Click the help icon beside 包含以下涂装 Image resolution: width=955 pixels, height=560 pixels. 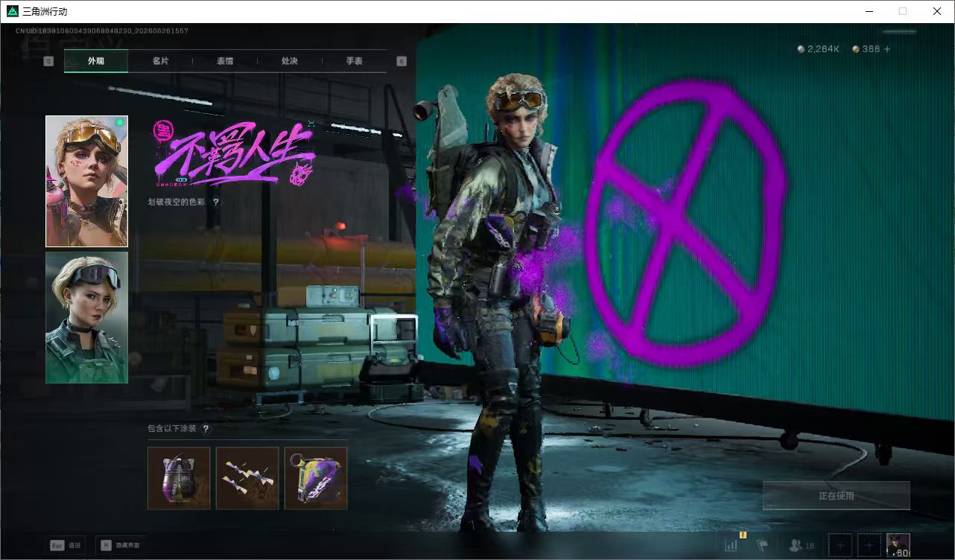(x=206, y=429)
